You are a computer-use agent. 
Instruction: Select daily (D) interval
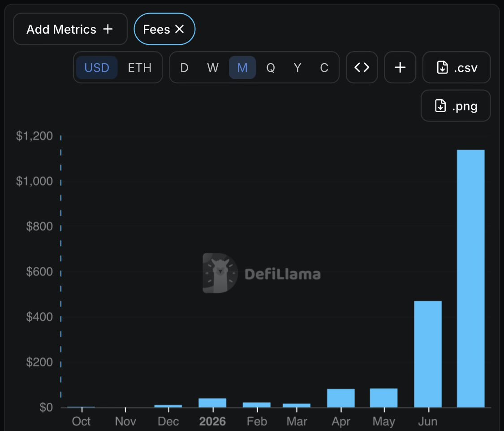pos(184,68)
